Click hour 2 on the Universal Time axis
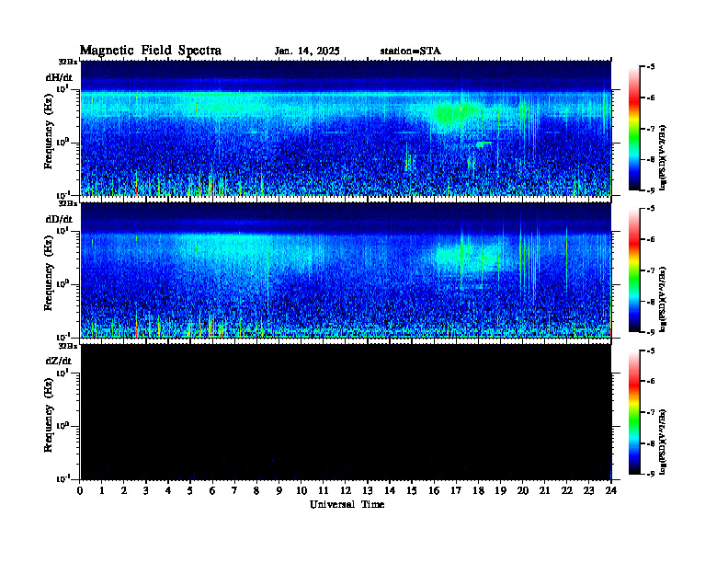The height and width of the screenshot is (563, 728). tap(124, 490)
